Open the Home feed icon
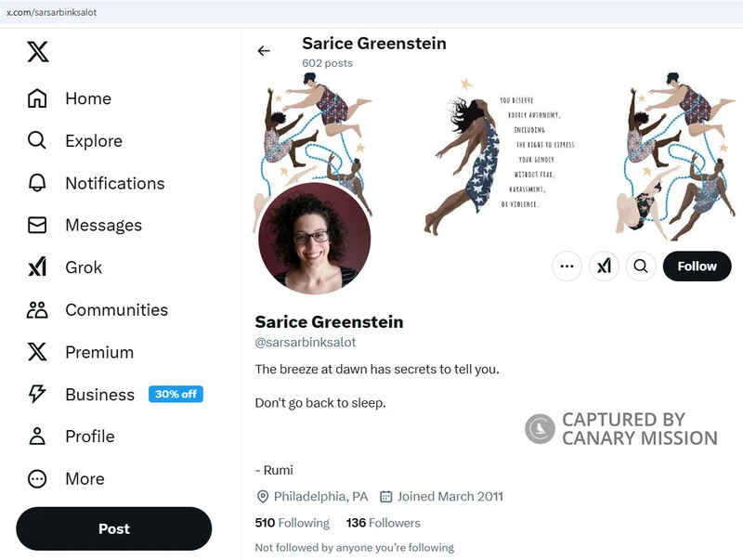 (x=37, y=98)
